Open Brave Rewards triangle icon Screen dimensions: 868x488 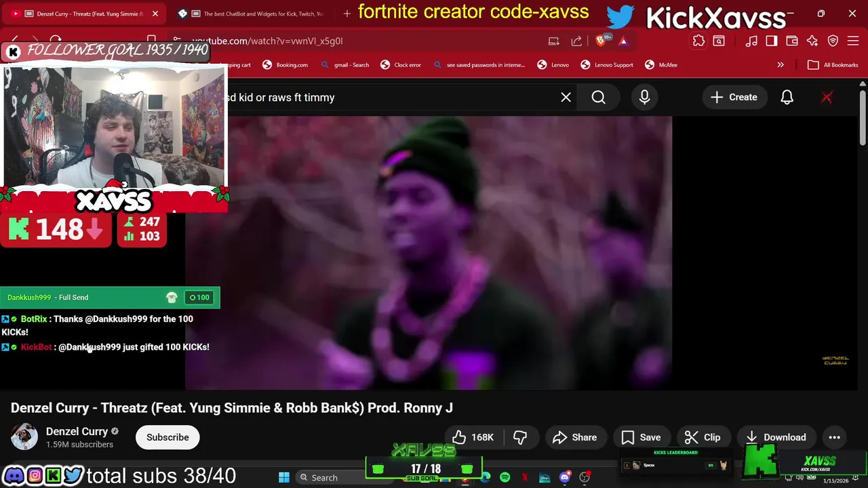point(623,41)
